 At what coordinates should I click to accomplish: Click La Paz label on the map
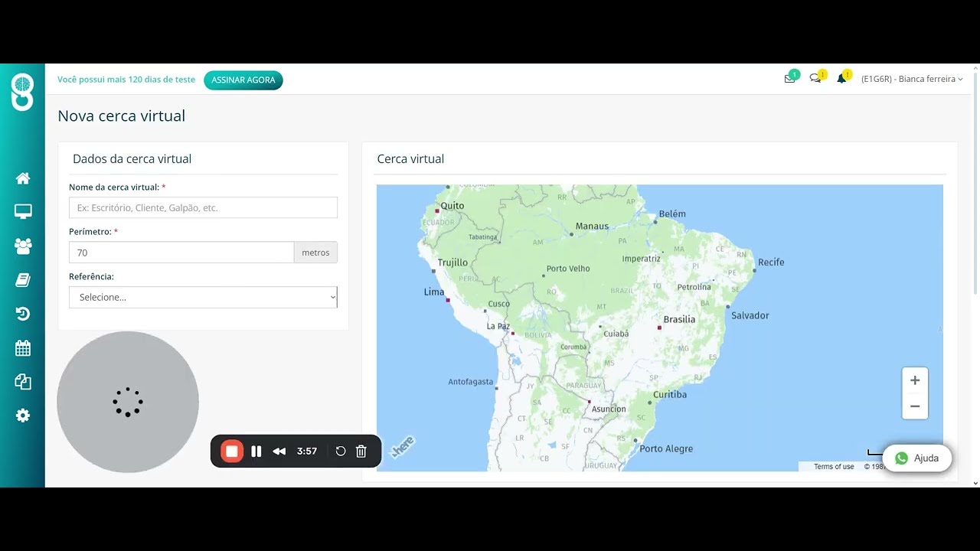[498, 326]
